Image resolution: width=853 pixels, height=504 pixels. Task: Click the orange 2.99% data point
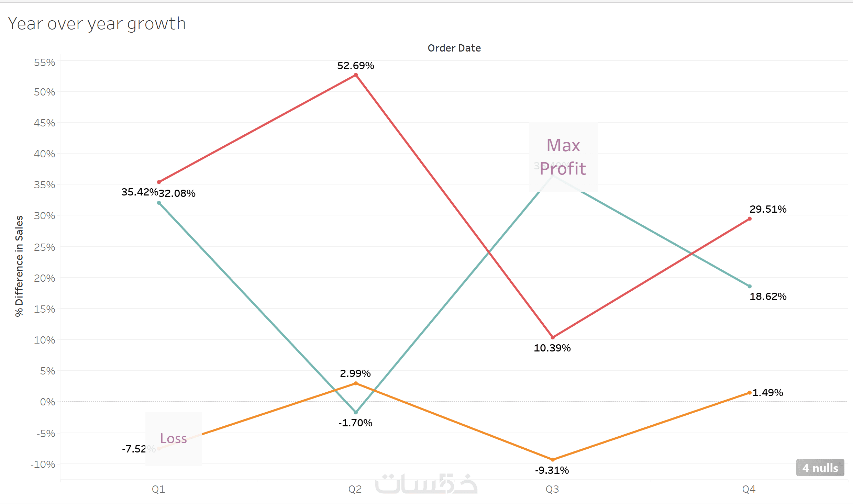[356, 383]
